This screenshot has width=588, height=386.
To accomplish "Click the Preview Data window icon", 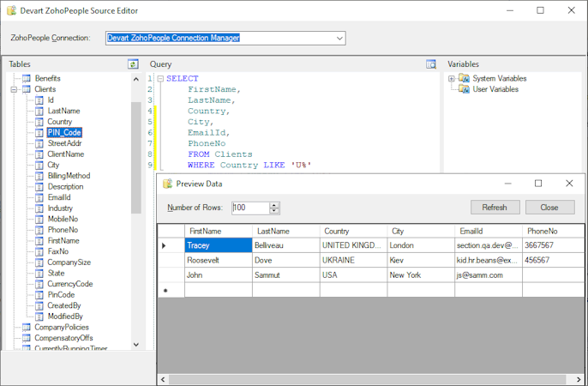I will pyautogui.click(x=168, y=184).
